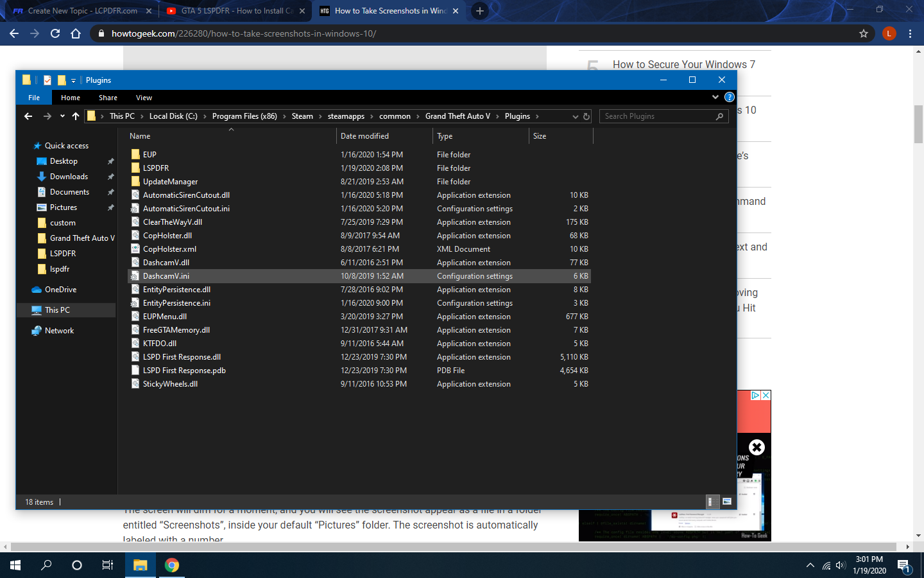Image resolution: width=924 pixels, height=578 pixels.
Task: Open File Explorer help icon
Action: click(x=730, y=97)
